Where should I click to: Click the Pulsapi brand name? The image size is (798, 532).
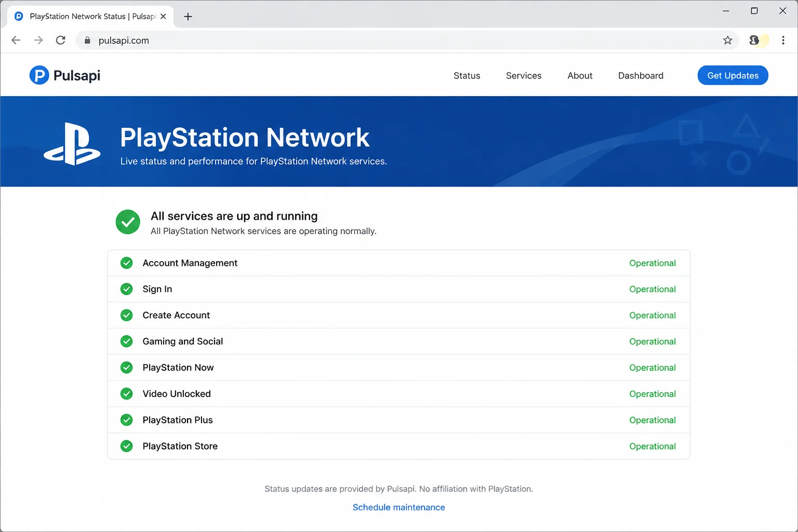[77, 75]
